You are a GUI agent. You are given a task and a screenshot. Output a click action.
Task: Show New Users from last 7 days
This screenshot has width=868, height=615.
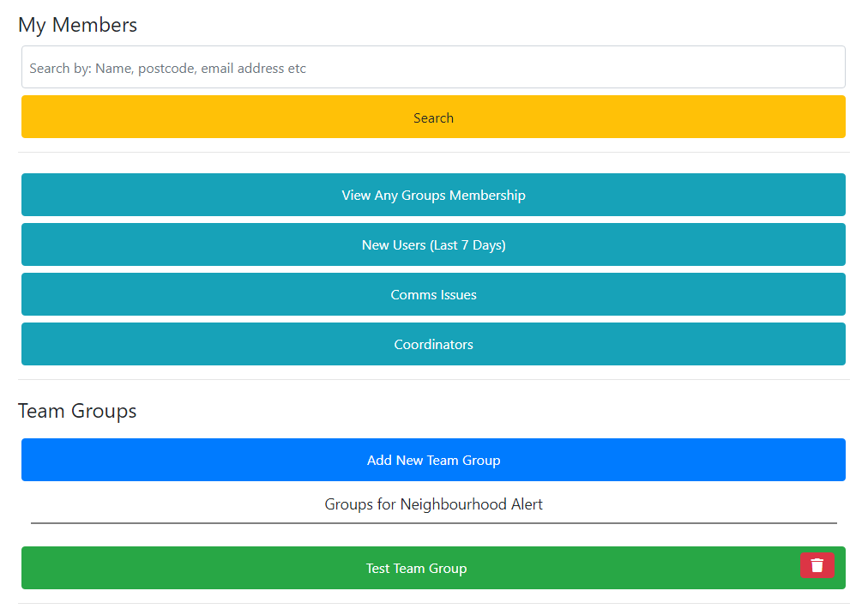[433, 244]
